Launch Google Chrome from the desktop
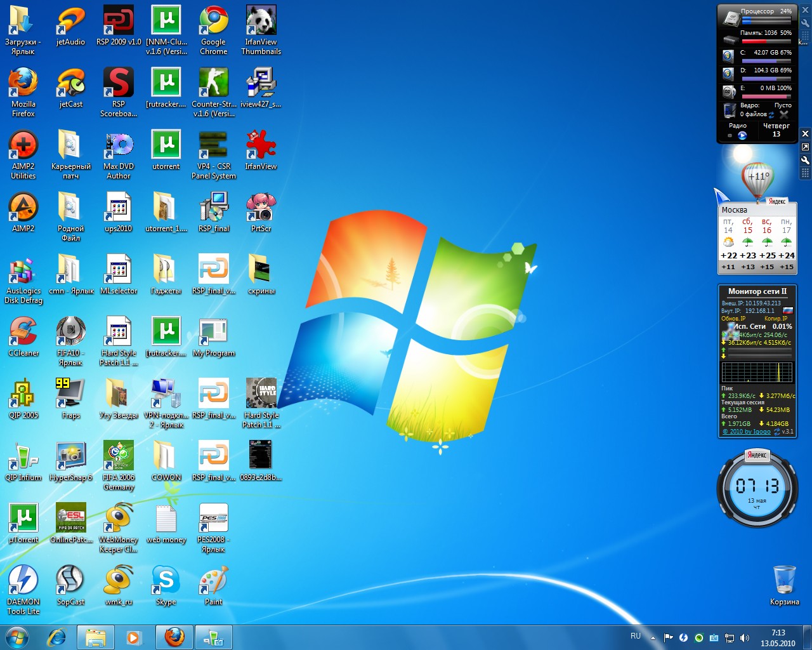 pyautogui.click(x=214, y=30)
